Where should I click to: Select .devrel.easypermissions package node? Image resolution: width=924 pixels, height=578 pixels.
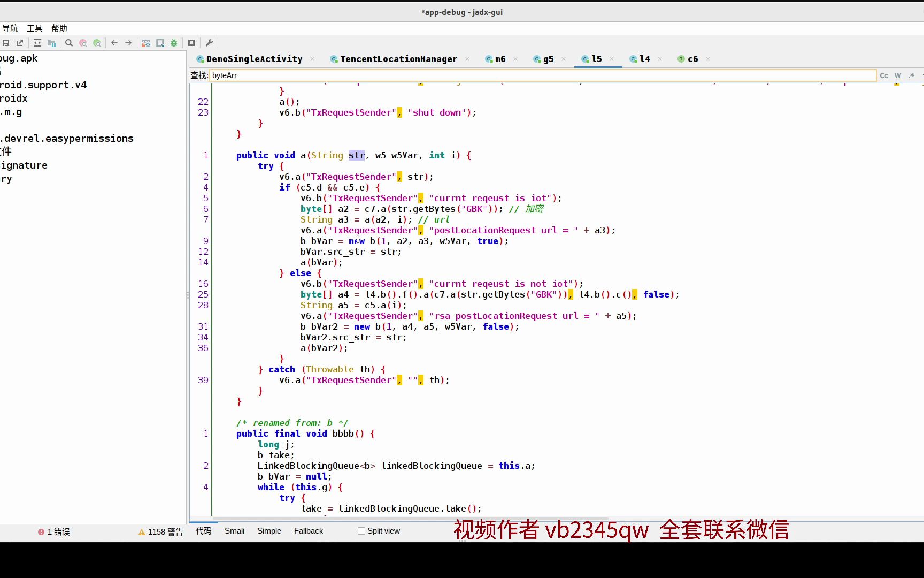[67, 139]
